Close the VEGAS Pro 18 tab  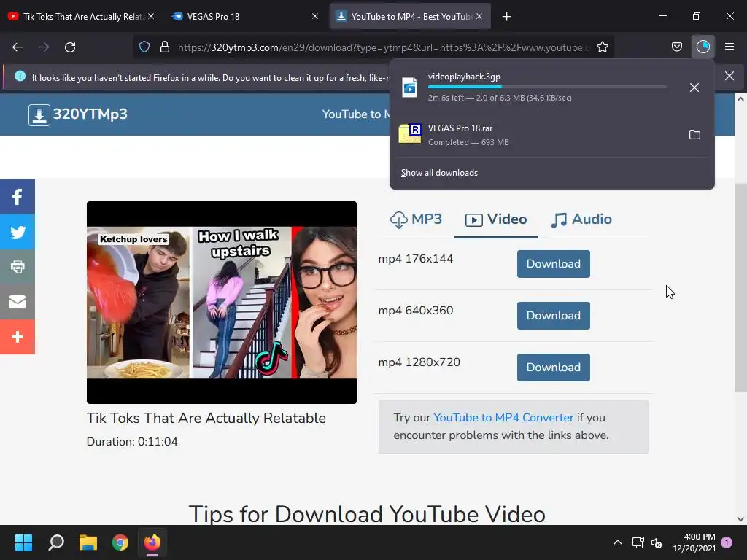(x=315, y=16)
